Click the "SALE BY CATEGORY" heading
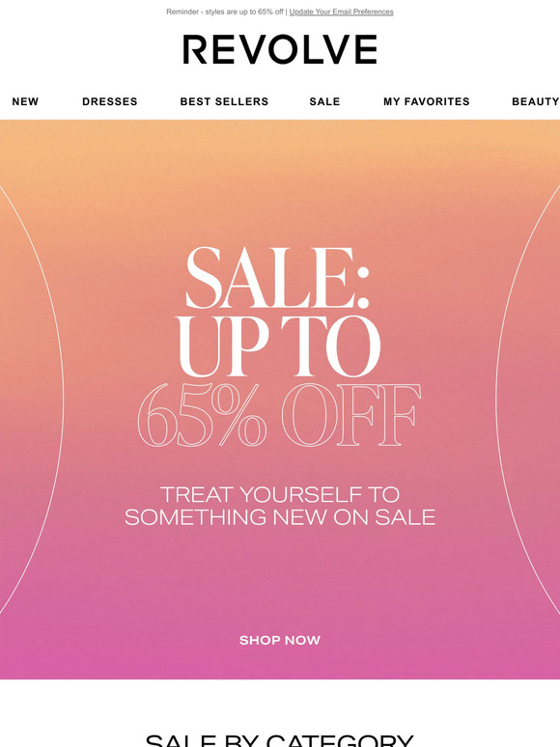 [280, 741]
